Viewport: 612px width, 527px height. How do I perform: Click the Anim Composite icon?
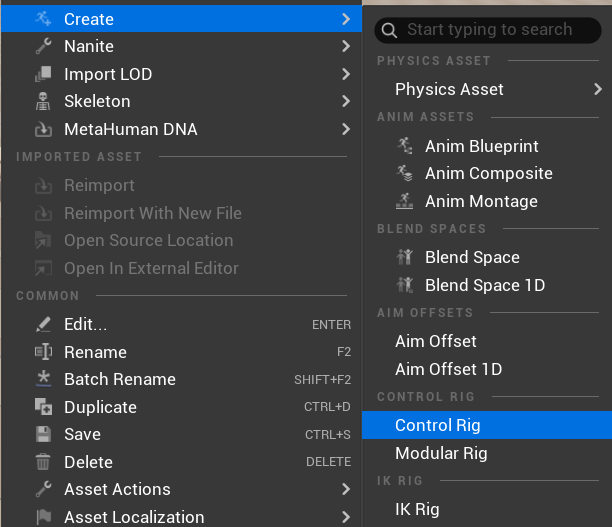(x=405, y=173)
